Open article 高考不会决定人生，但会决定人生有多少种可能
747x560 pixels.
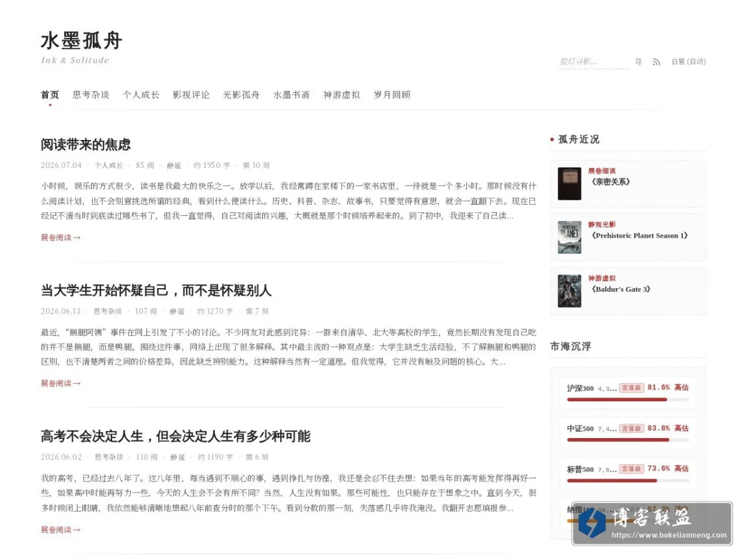tap(176, 436)
